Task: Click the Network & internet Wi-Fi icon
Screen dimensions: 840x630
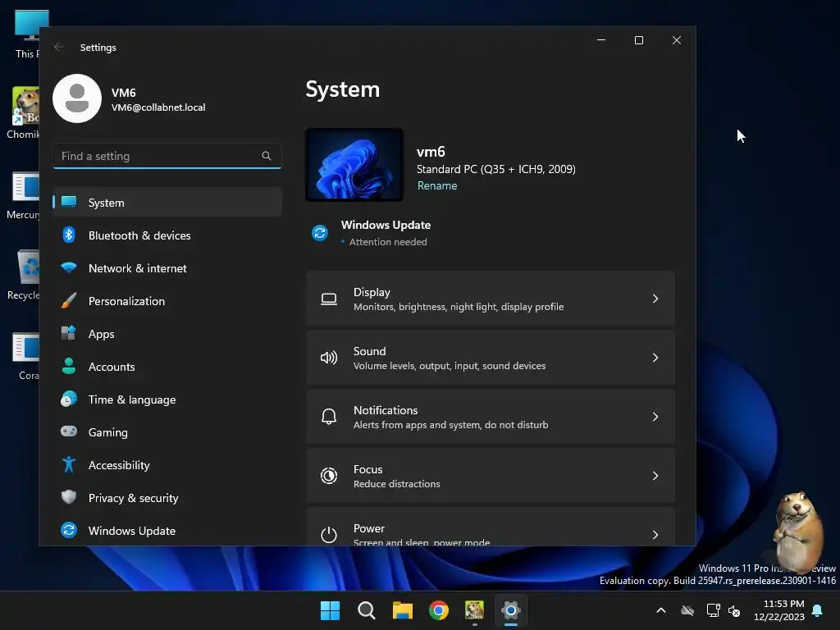Action: (x=69, y=267)
